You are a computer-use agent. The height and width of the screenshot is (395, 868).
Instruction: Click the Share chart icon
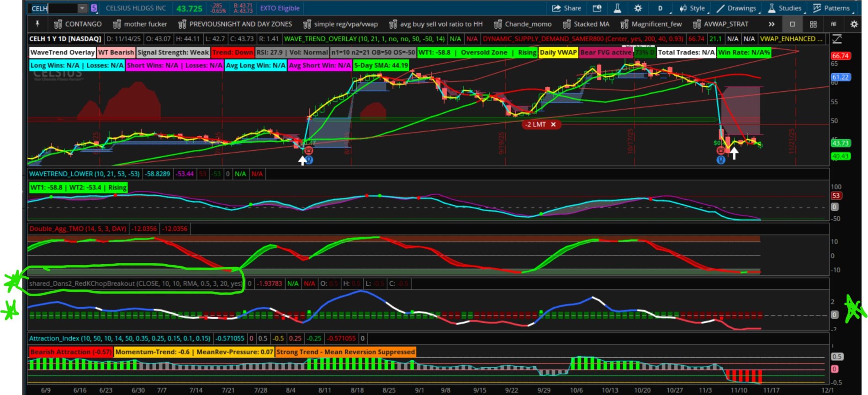click(x=566, y=8)
